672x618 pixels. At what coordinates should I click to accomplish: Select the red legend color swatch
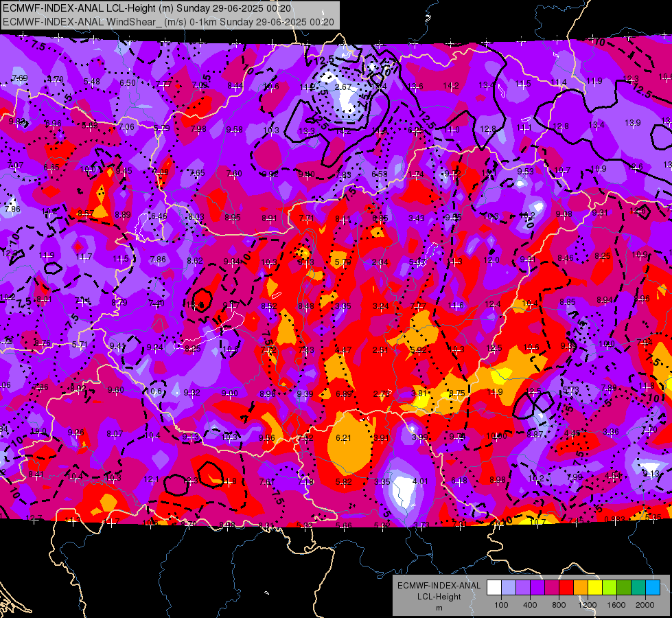click(x=566, y=587)
